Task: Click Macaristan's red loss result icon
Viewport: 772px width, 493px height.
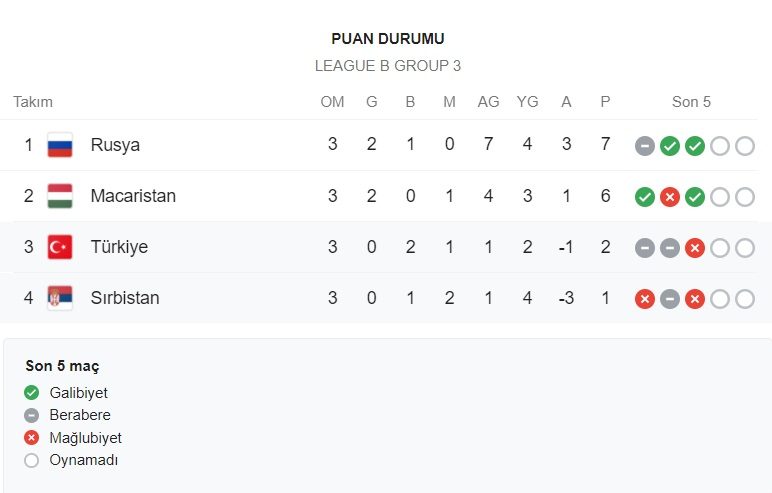Action: click(x=670, y=197)
